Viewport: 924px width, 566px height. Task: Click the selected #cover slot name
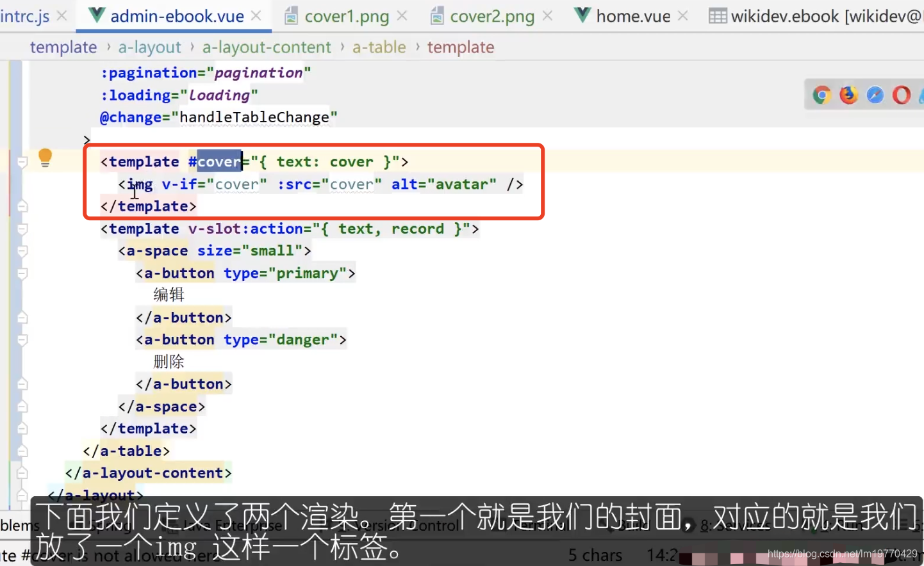point(219,162)
